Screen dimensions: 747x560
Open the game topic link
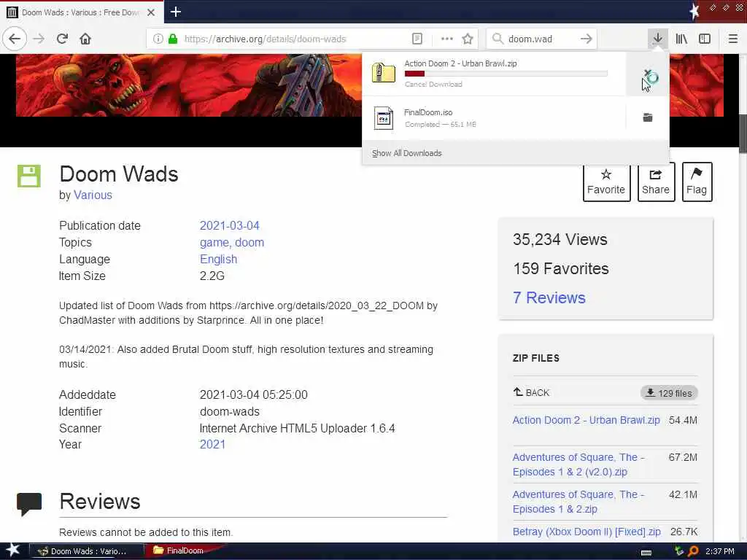[x=215, y=242]
